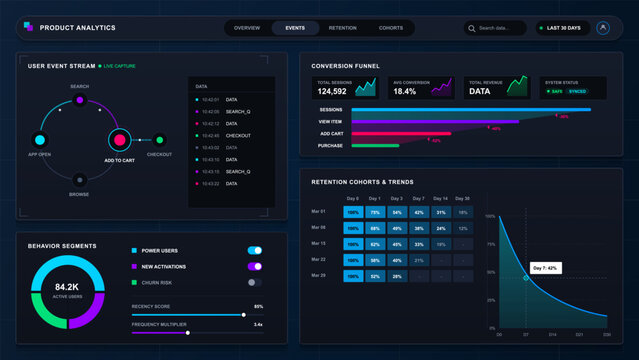Click the cyan Power Users legend square
639x360 pixels.
(x=134, y=250)
